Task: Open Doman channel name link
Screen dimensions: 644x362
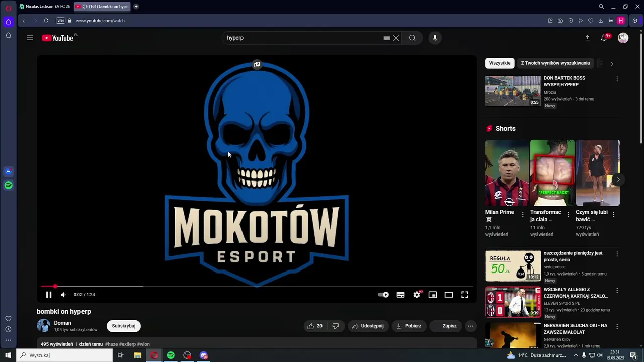Action: click(63, 323)
